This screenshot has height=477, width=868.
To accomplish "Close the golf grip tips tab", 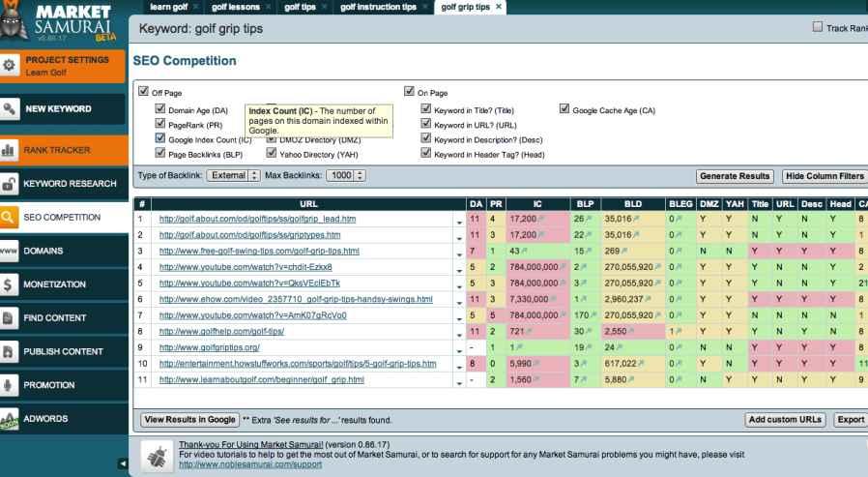I will click(x=499, y=7).
